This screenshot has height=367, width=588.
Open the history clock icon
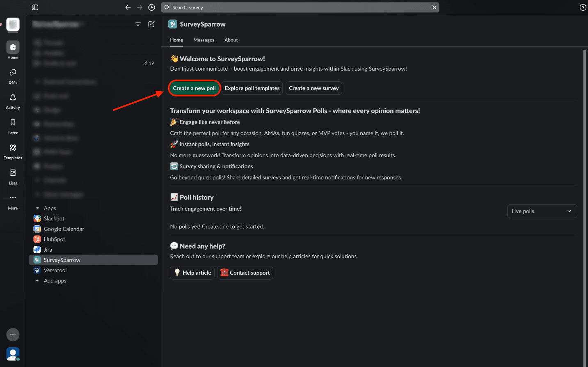pyautogui.click(x=151, y=7)
